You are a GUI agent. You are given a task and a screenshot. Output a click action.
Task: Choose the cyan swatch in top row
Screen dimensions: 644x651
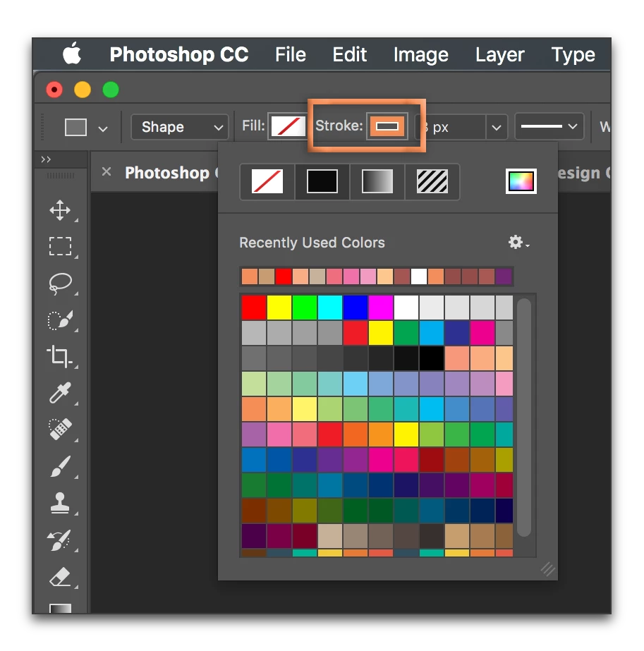pos(329,308)
